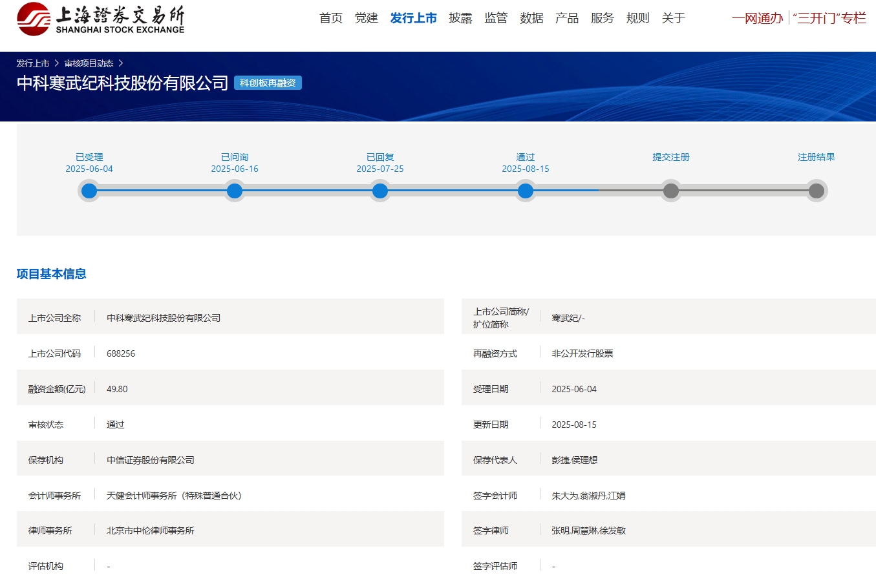The image size is (876, 588).
Task: Select the 发行上市 navigation tab
Action: [414, 18]
